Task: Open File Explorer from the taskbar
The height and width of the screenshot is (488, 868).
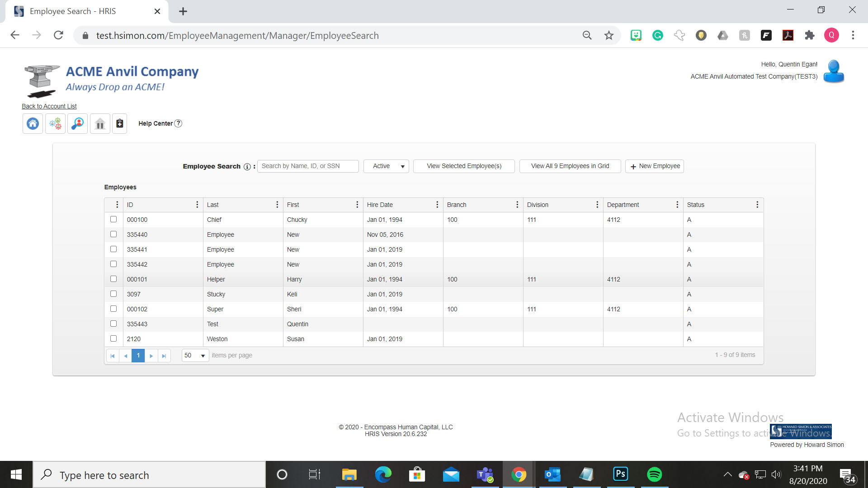Action: point(349,474)
